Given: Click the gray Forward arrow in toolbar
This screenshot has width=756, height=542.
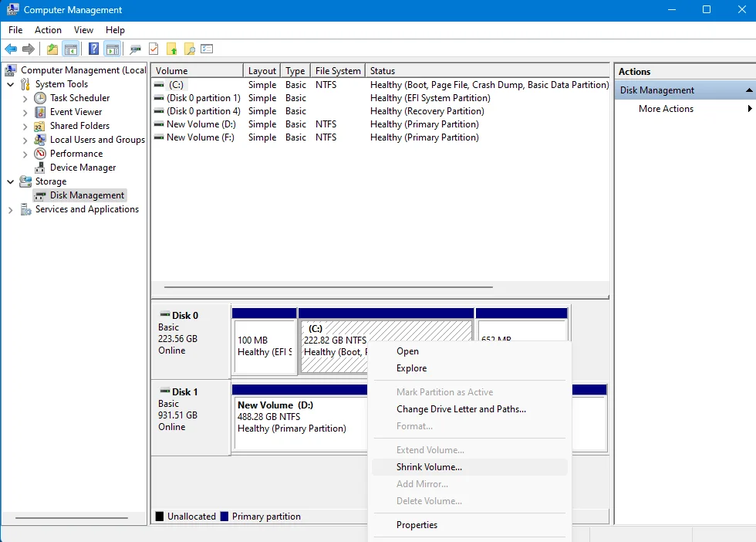Looking at the screenshot, I should pos(29,49).
